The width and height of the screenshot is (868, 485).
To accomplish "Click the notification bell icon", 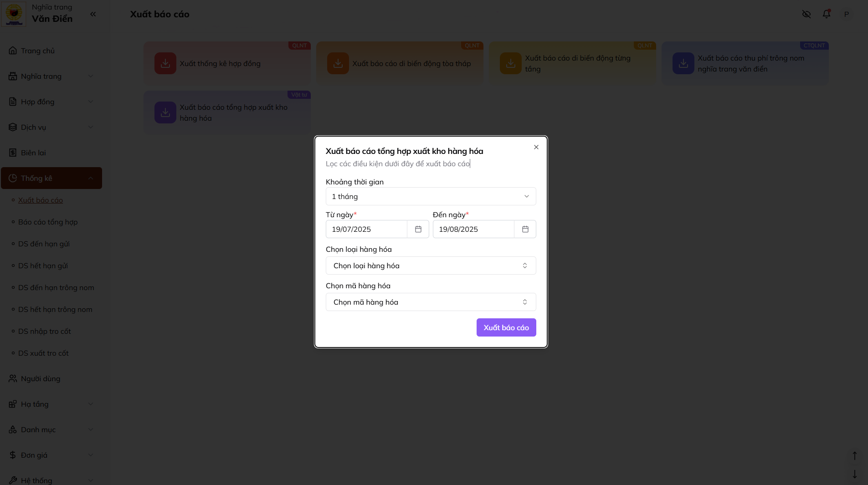I will (x=826, y=14).
